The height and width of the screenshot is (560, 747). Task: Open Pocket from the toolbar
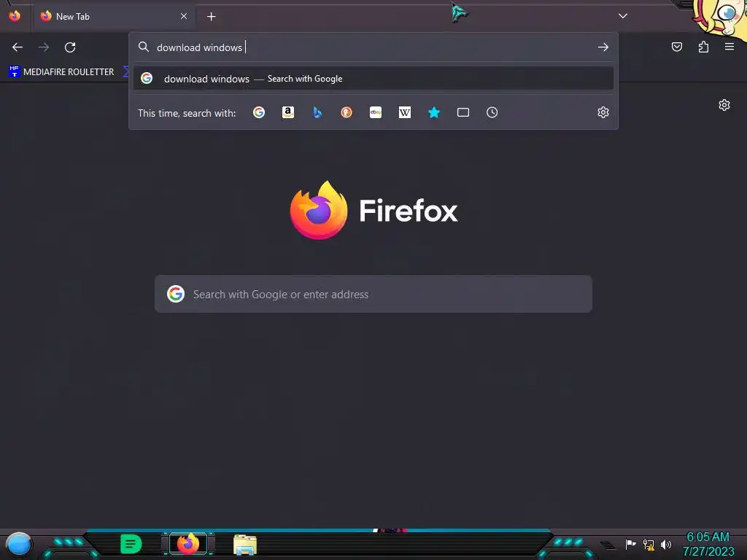[x=676, y=47]
